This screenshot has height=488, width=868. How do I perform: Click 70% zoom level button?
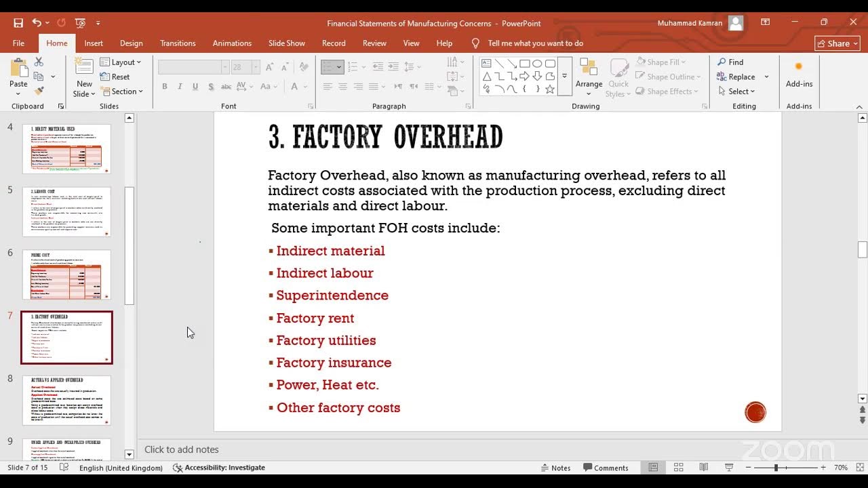pyautogui.click(x=841, y=468)
